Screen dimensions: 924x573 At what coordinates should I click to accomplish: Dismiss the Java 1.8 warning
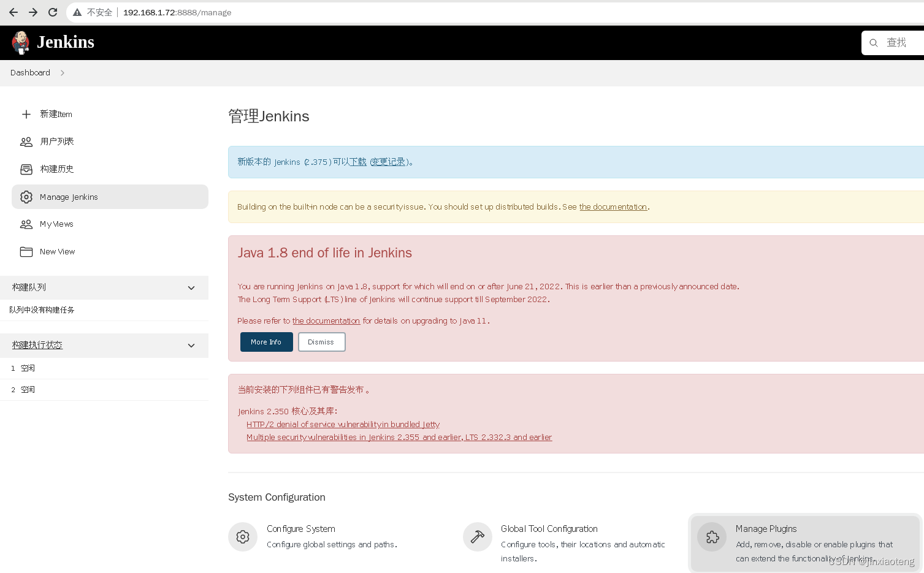(x=321, y=342)
